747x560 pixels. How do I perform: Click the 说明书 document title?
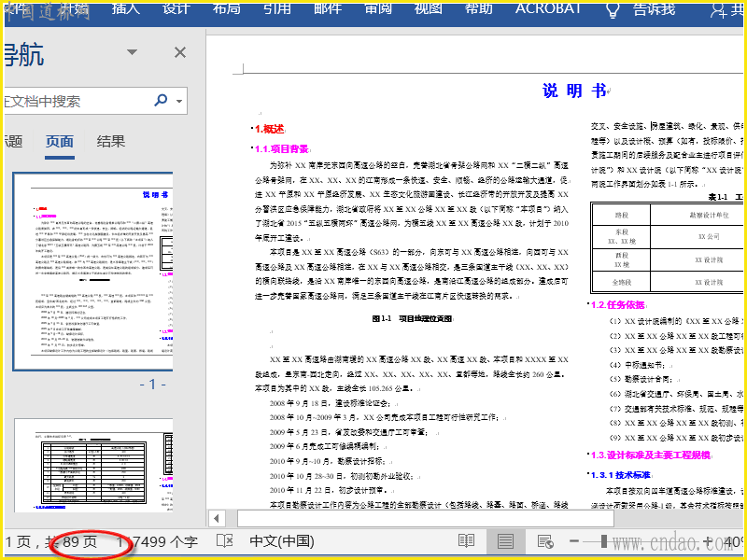coord(574,91)
